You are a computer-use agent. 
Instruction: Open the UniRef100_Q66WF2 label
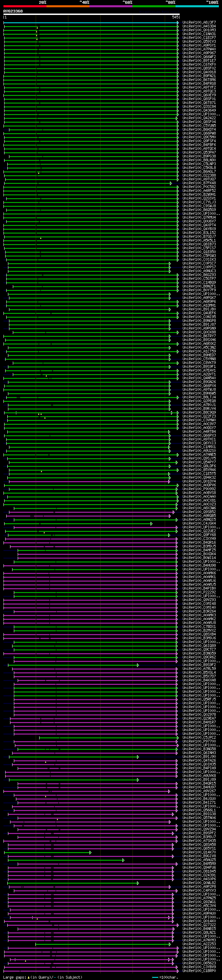click(199, 57)
